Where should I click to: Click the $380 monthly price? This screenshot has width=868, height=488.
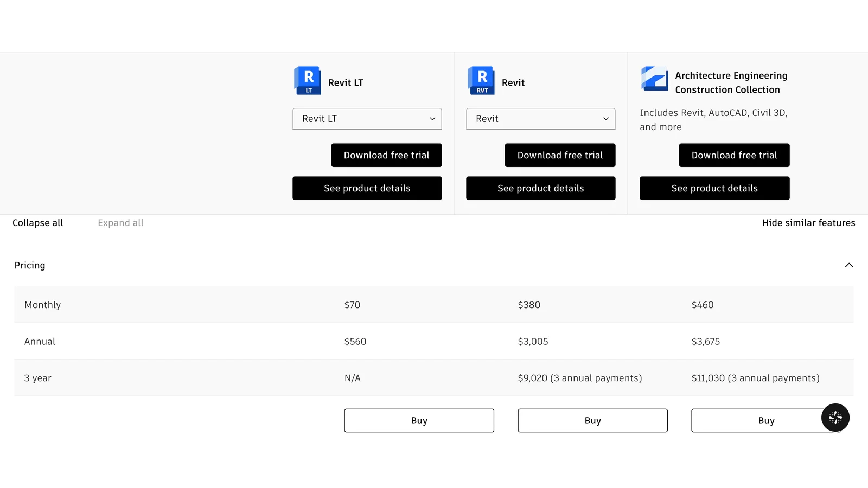[529, 305]
